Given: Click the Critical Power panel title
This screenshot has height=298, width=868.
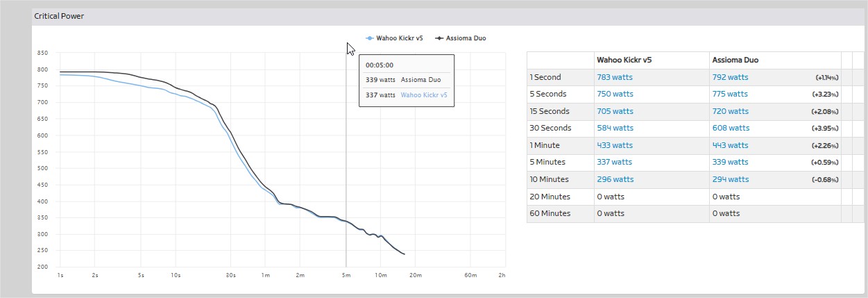Looking at the screenshot, I should [59, 15].
